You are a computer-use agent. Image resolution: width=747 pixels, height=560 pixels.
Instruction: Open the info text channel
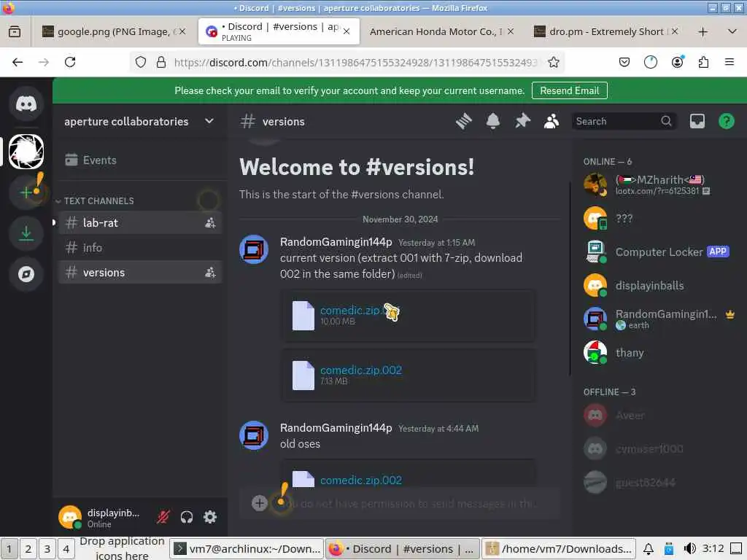(140, 248)
